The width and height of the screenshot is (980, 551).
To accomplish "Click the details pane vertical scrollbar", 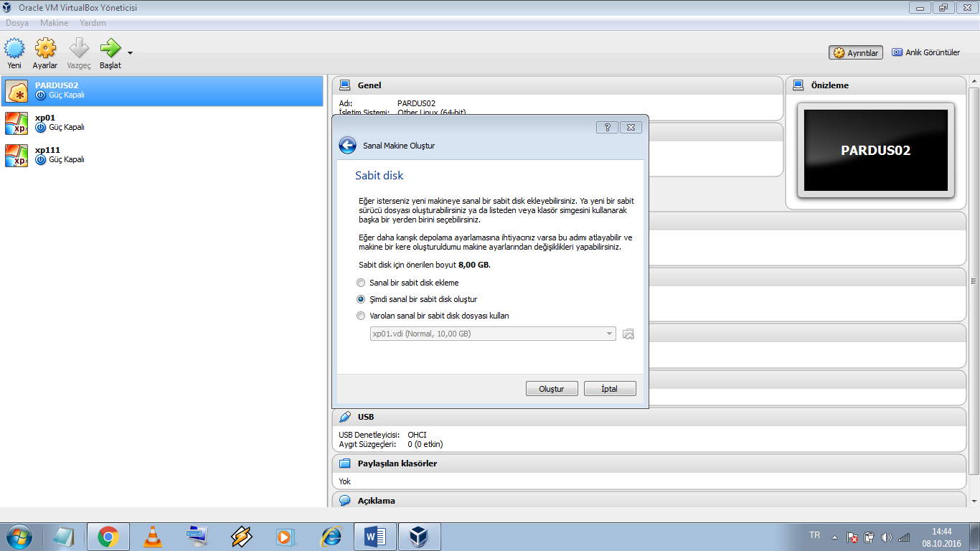I will point(974,281).
